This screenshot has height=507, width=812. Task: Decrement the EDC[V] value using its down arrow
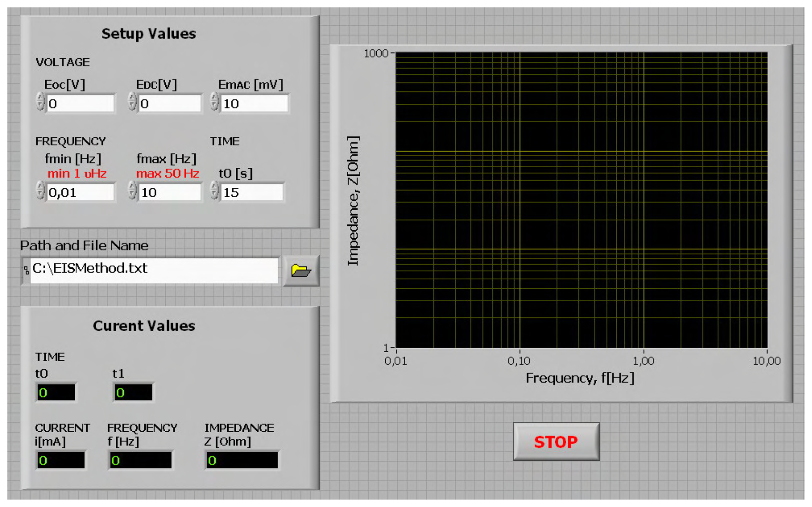[x=132, y=104]
